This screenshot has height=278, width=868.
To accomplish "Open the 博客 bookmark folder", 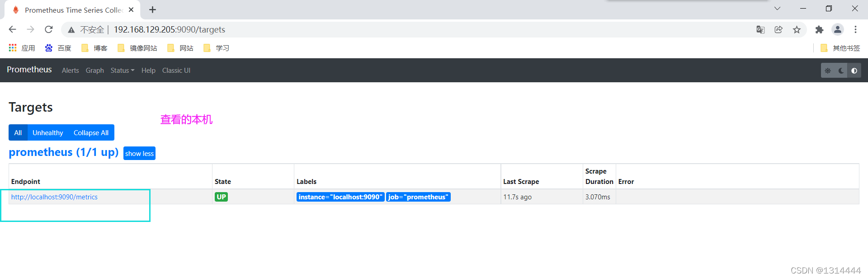I will [x=94, y=48].
